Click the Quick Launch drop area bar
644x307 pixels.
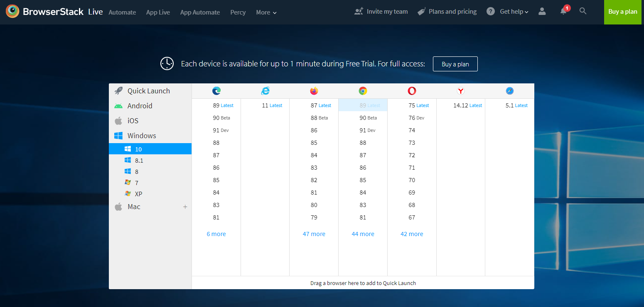click(363, 283)
